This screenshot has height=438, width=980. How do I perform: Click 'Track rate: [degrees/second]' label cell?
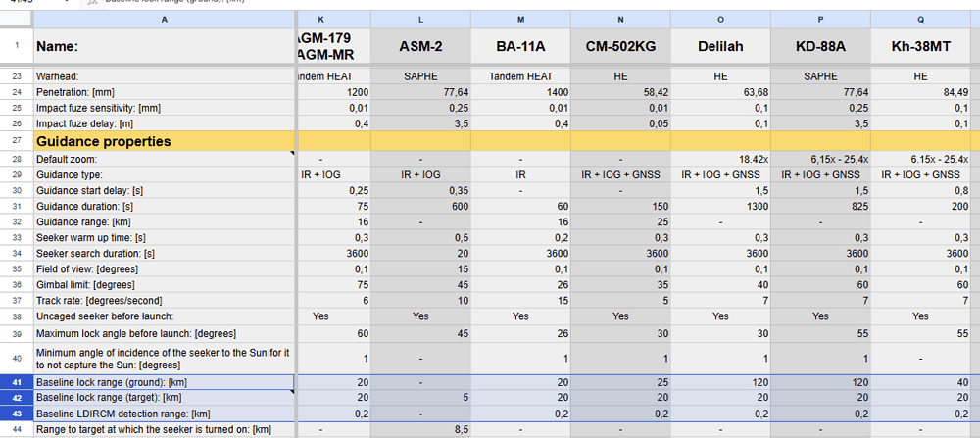165,301
